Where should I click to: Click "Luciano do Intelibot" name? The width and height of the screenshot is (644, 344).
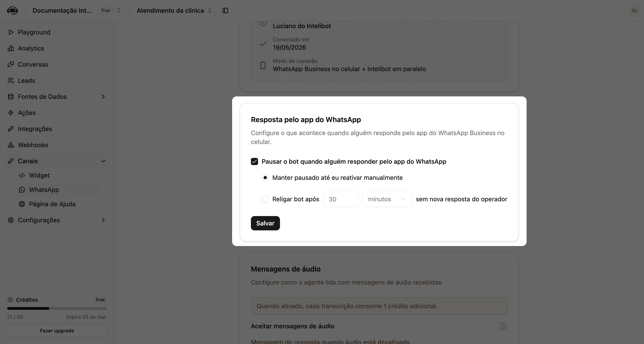tap(302, 26)
